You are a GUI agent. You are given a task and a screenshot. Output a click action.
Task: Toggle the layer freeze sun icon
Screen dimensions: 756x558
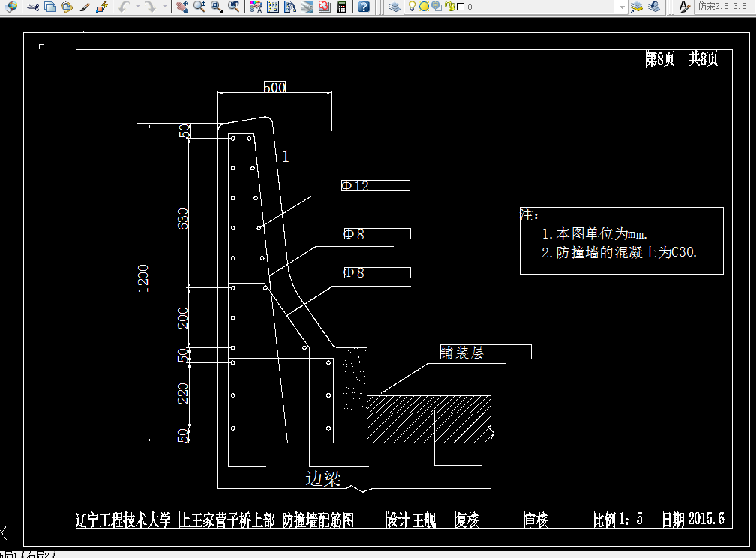click(x=423, y=7)
